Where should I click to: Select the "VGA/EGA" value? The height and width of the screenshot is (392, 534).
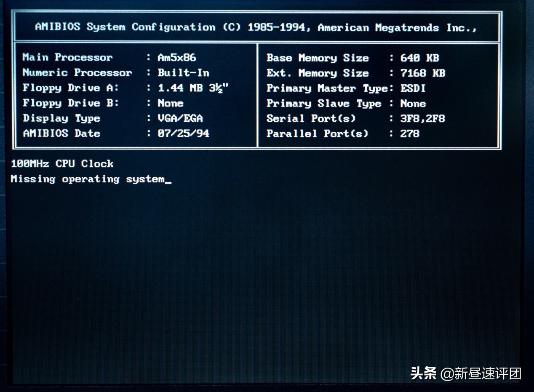(x=180, y=118)
